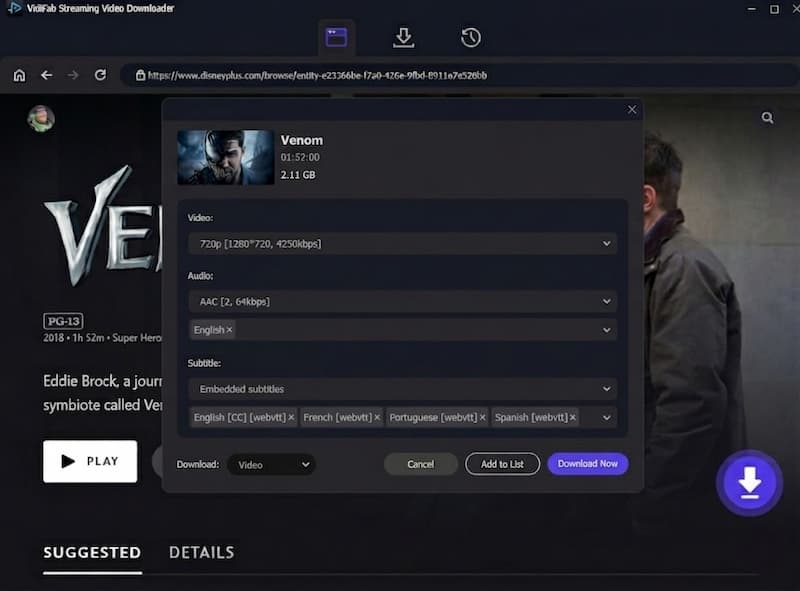Click the PG-13 rating badge
Image resolution: width=800 pixels, height=591 pixels.
[63, 321]
